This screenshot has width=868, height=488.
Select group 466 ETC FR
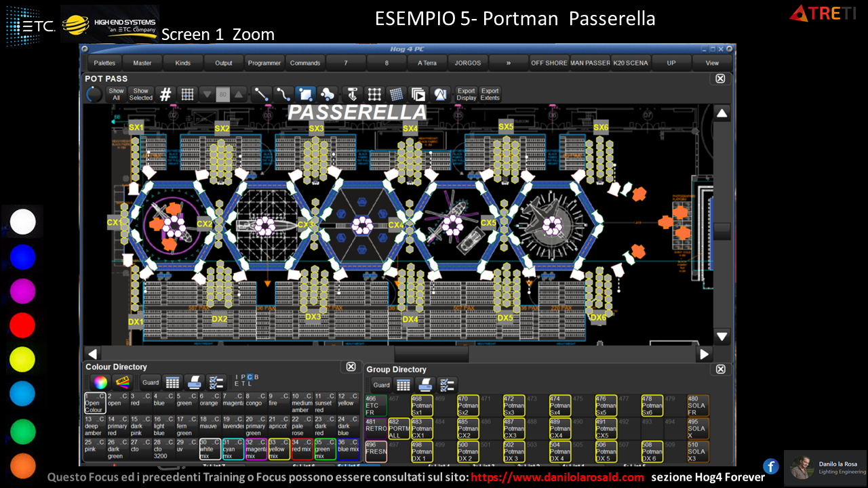(376, 405)
